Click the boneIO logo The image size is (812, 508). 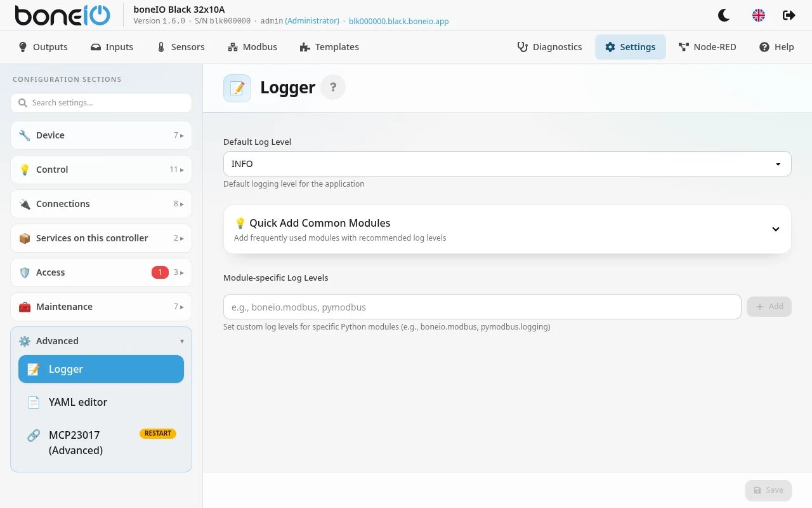point(62,15)
